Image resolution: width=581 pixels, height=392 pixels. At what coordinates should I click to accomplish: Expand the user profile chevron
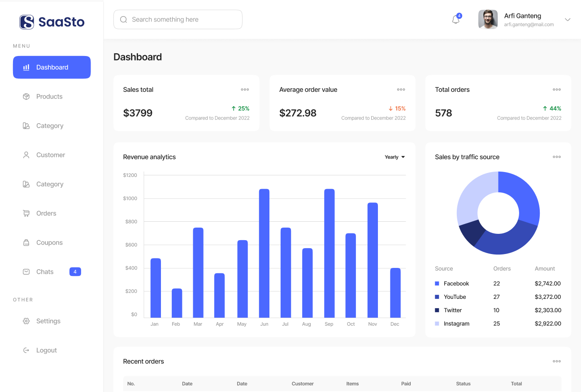pos(568,20)
